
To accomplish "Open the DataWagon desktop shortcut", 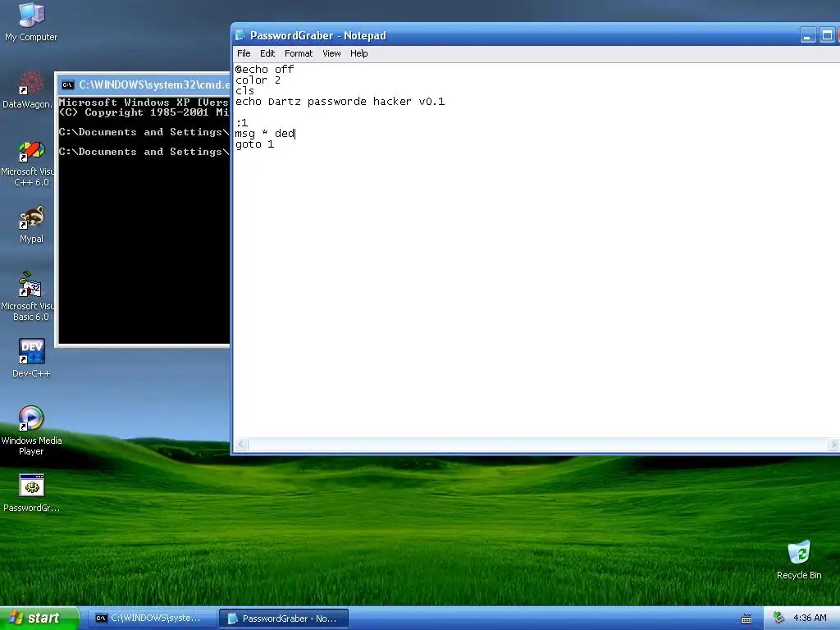I will click(x=27, y=89).
